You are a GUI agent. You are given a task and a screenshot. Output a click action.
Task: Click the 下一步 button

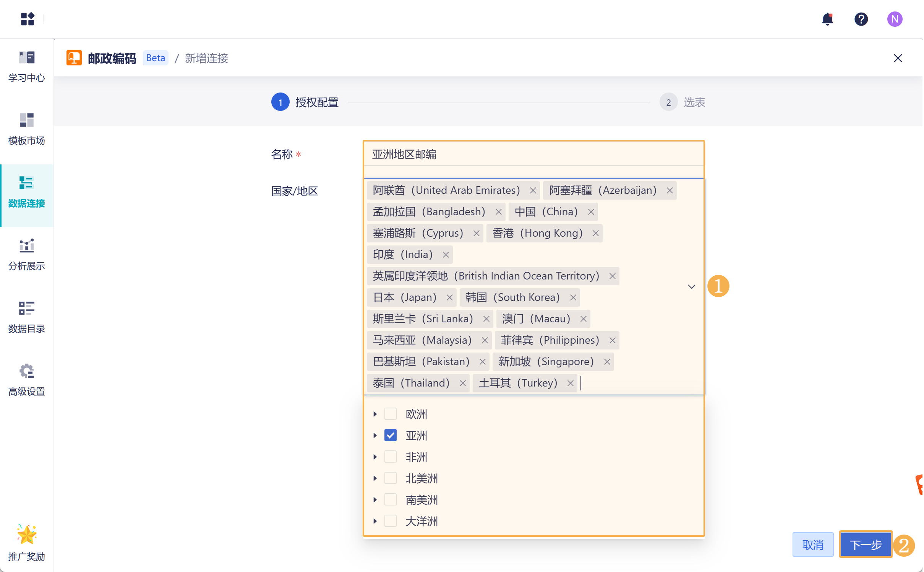click(x=865, y=544)
